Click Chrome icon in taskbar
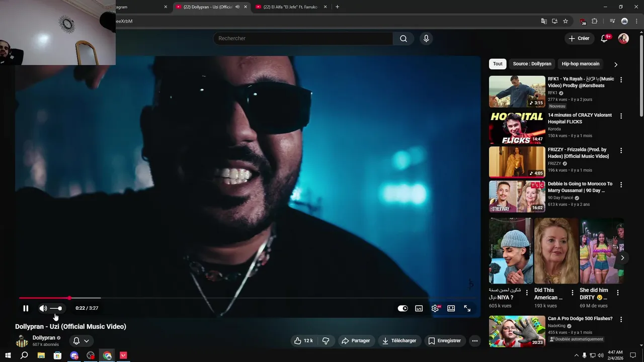 point(107,355)
